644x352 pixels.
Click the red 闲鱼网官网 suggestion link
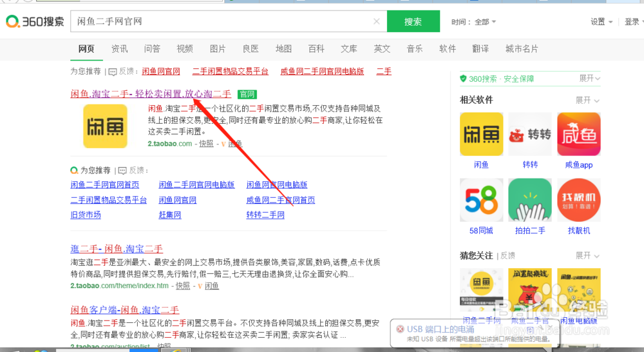click(161, 72)
